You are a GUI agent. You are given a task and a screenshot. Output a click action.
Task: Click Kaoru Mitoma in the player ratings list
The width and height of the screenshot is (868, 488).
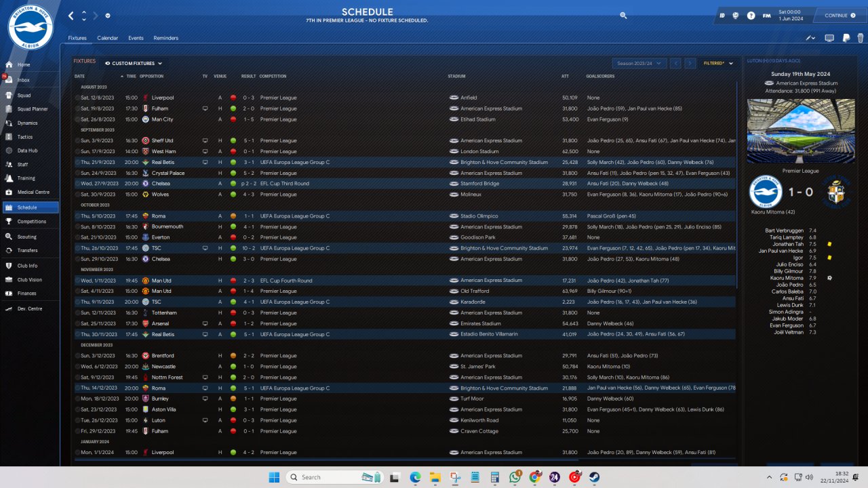coord(787,278)
